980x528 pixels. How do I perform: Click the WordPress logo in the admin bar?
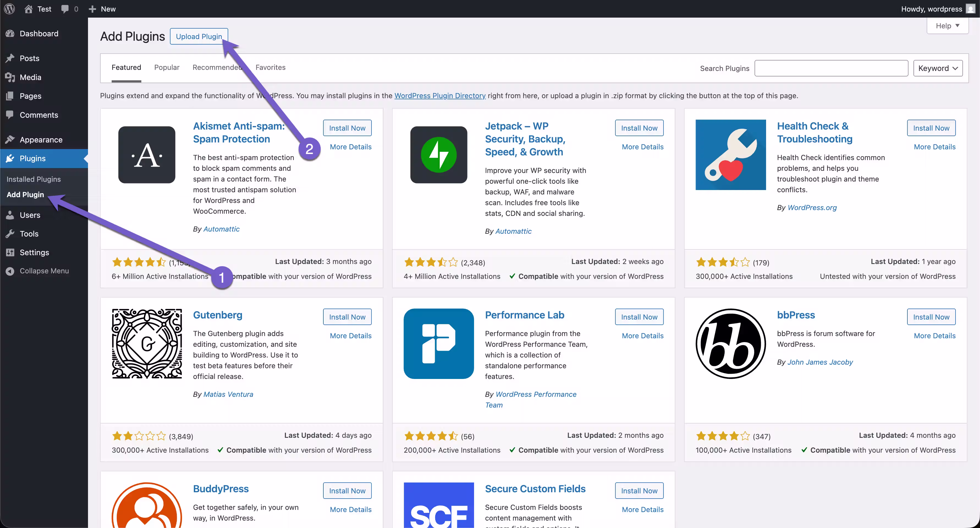9,9
